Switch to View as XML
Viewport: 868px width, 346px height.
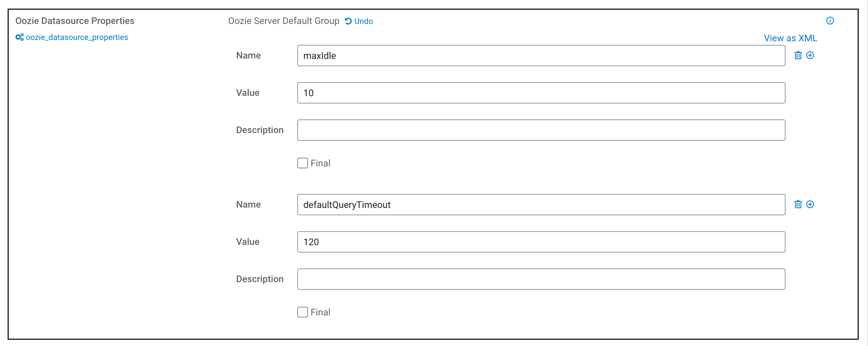pos(790,38)
